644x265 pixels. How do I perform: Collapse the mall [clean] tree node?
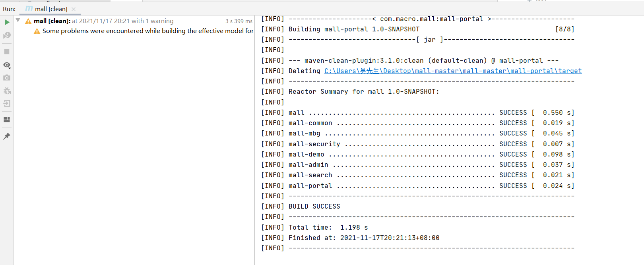(17, 21)
